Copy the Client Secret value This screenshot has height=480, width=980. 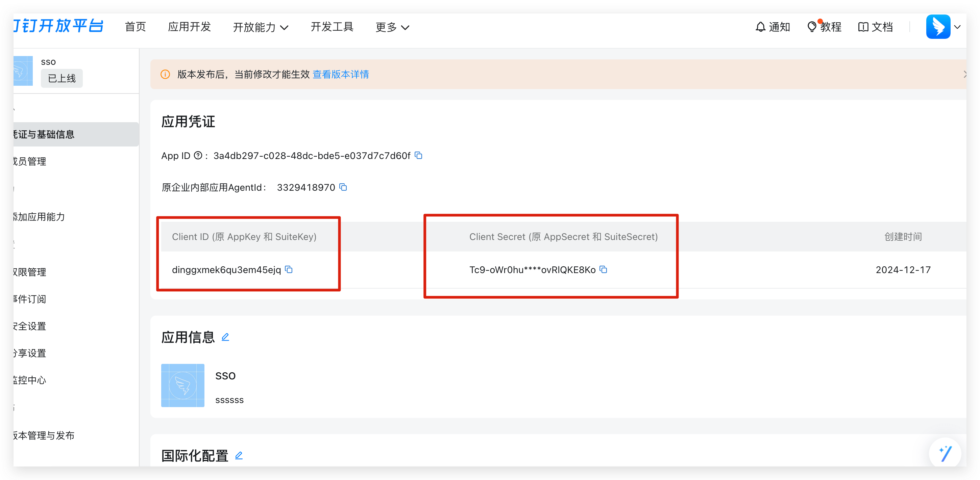click(603, 269)
